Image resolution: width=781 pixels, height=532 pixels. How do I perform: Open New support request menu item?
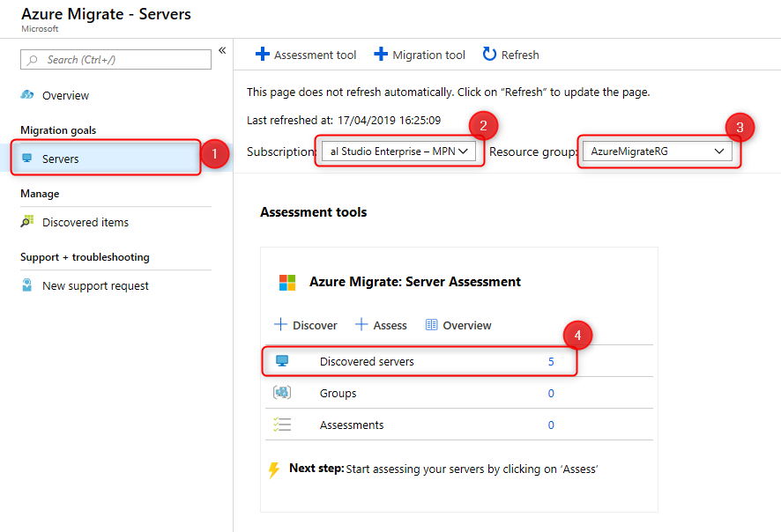click(95, 285)
